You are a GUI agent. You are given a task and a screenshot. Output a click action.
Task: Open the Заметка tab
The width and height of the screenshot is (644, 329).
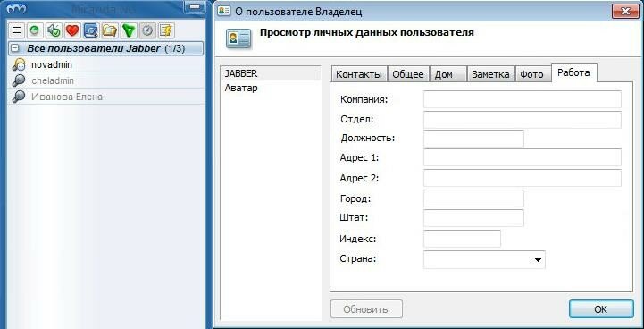(x=490, y=74)
